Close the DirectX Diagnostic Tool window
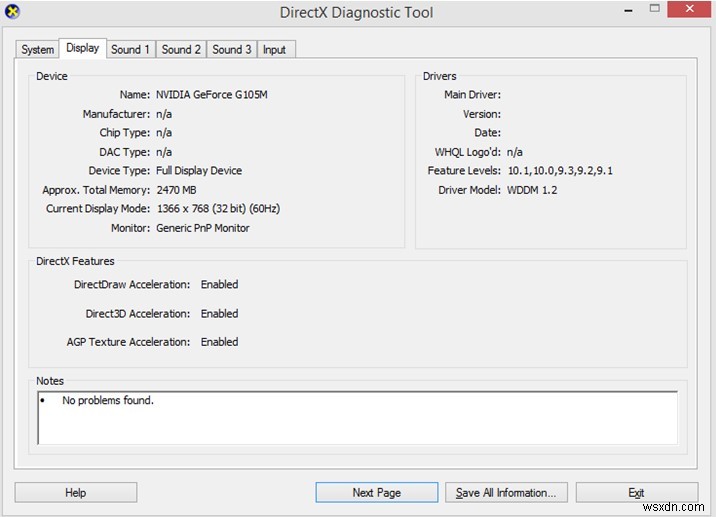 [689, 9]
